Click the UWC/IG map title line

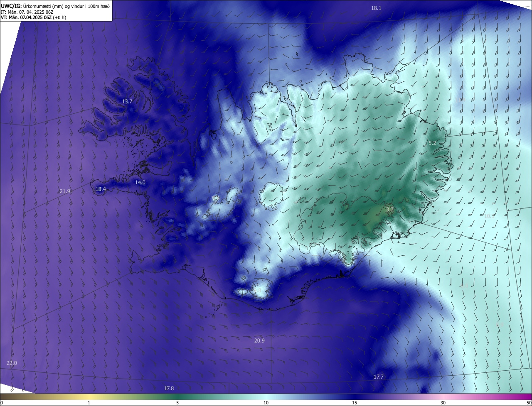[x=55, y=6]
